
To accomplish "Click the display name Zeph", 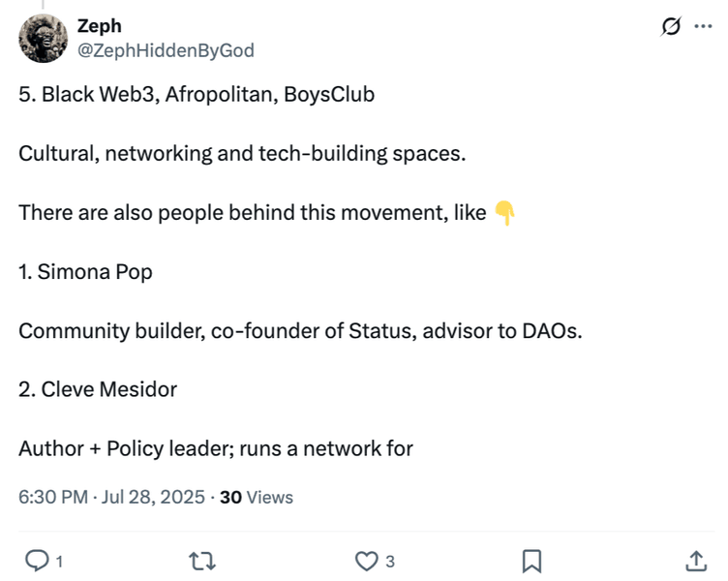I will tap(99, 26).
